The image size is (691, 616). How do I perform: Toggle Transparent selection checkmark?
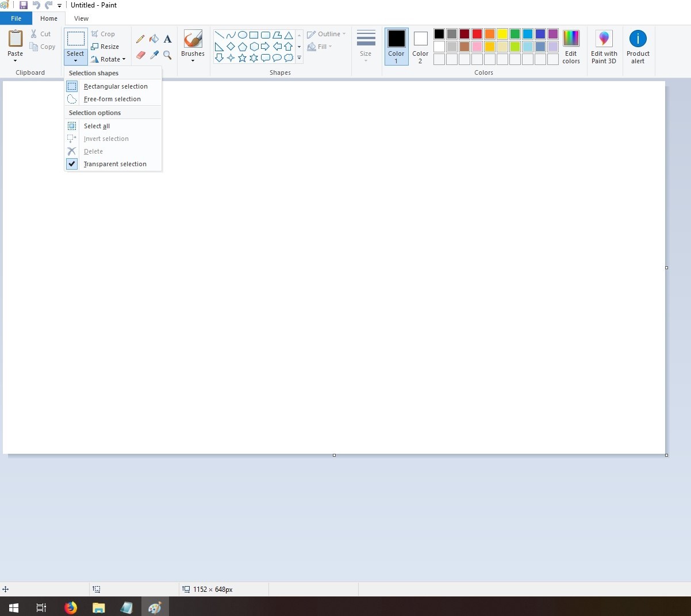click(x=72, y=164)
